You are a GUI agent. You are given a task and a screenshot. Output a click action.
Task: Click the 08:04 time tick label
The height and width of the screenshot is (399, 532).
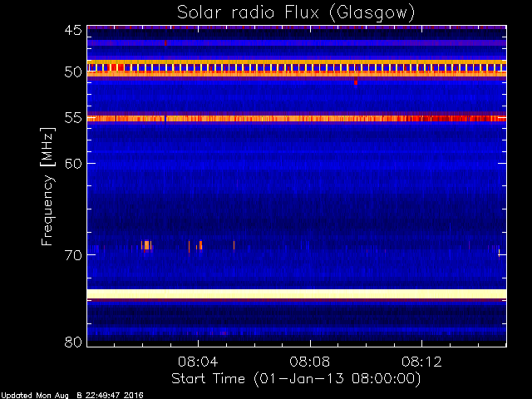pos(198,362)
